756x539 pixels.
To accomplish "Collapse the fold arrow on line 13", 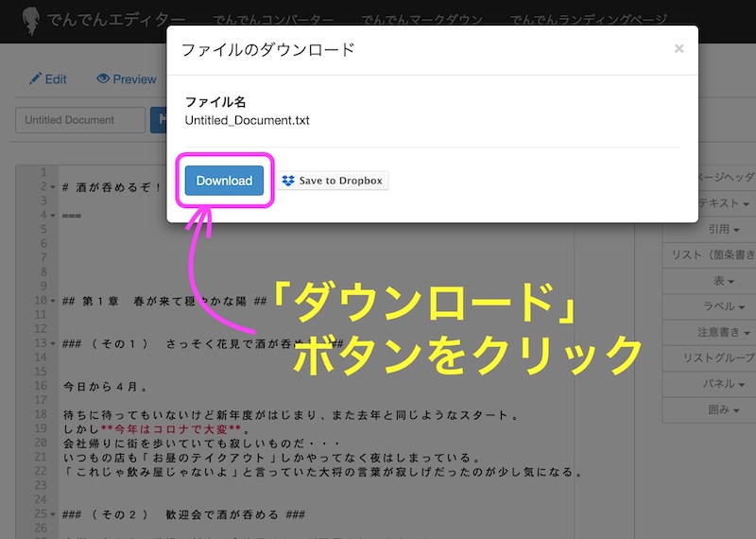I will [x=53, y=343].
